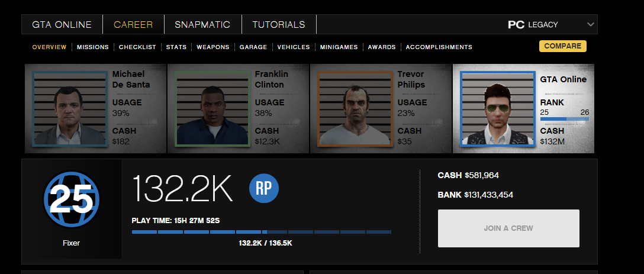View the Stats section
The width and height of the screenshot is (644, 274).
176,47
